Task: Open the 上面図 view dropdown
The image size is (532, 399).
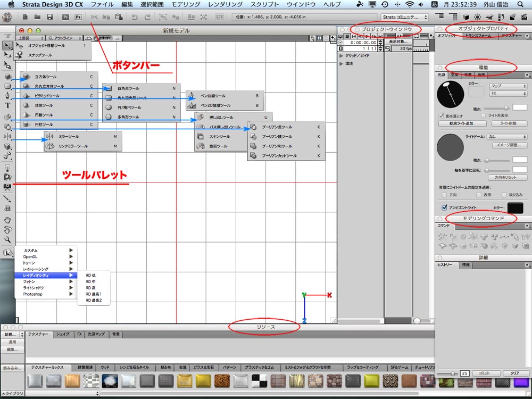Action: (30, 38)
